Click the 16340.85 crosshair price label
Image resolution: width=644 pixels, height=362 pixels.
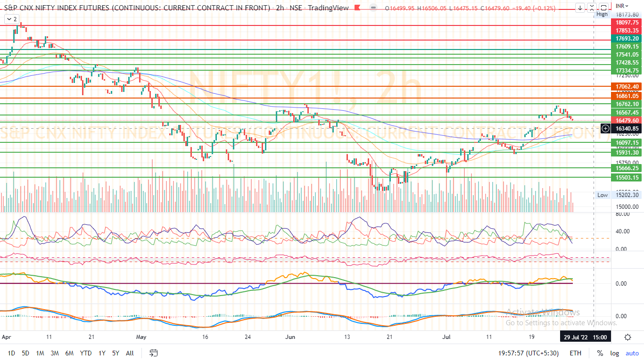coord(627,128)
